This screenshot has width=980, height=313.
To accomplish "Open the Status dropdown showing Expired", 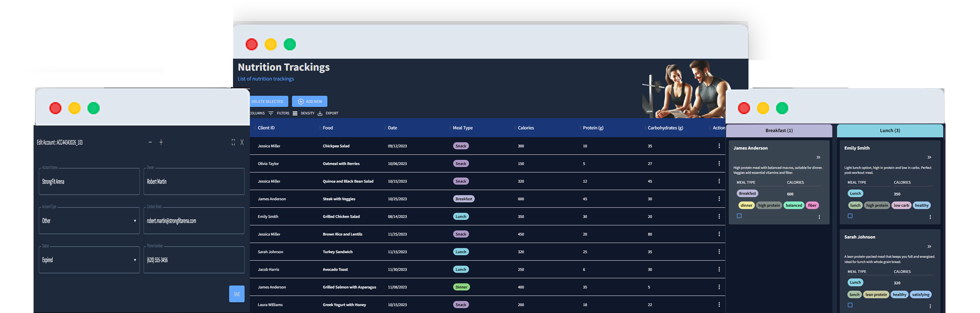I will [x=89, y=260].
